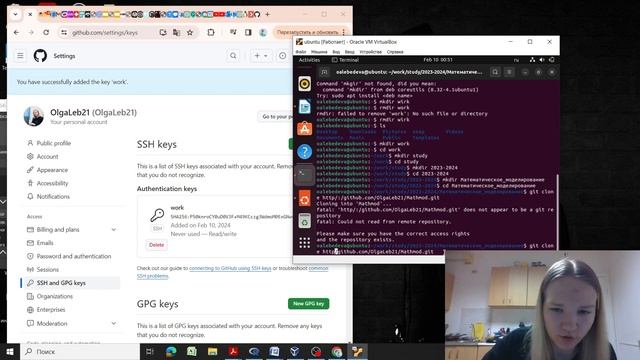Show Applications grid in Ubuntu dock

pyautogui.click(x=304, y=243)
